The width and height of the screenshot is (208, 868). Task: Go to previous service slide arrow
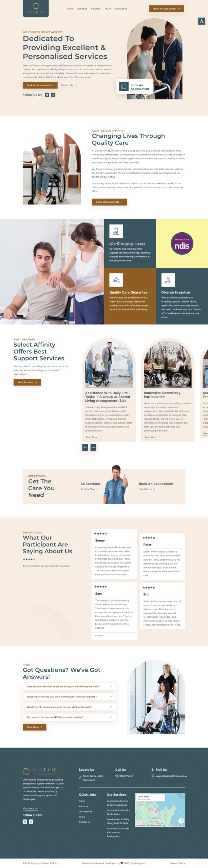point(85,448)
